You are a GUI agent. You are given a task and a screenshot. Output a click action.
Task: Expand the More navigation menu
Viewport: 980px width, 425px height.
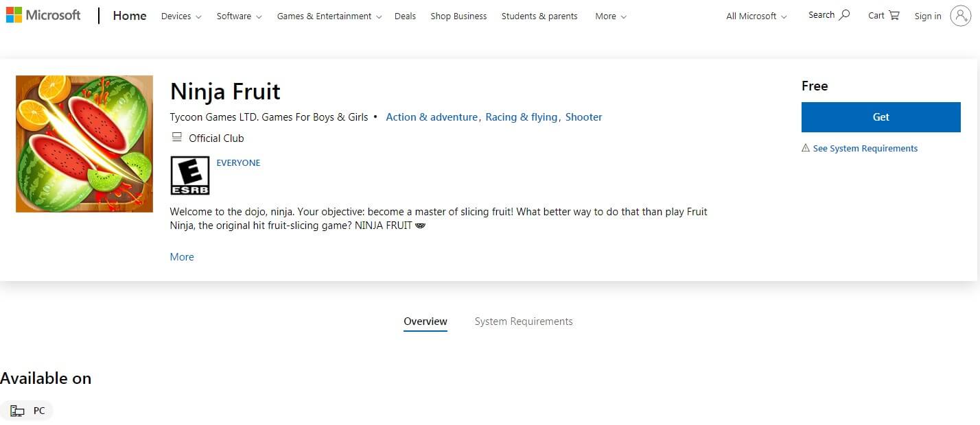point(611,16)
